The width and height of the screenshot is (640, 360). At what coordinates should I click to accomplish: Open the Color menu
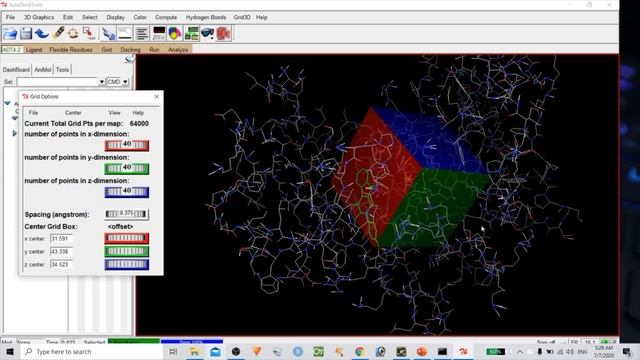click(x=140, y=17)
